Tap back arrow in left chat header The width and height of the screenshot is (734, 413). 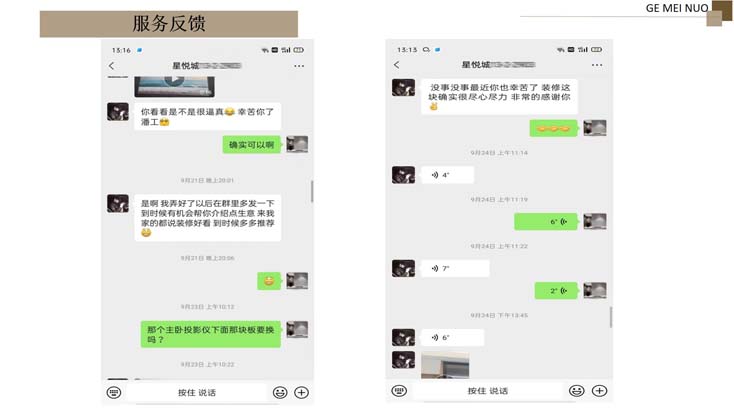[111, 66]
